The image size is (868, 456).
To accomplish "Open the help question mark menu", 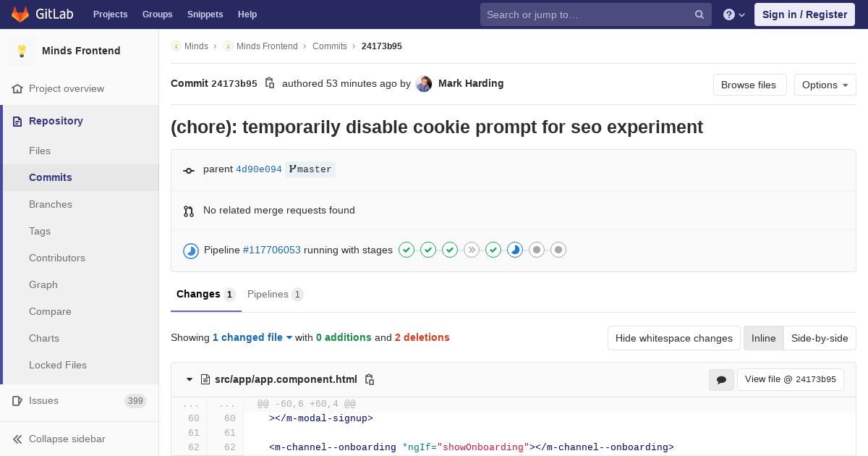I will point(733,14).
